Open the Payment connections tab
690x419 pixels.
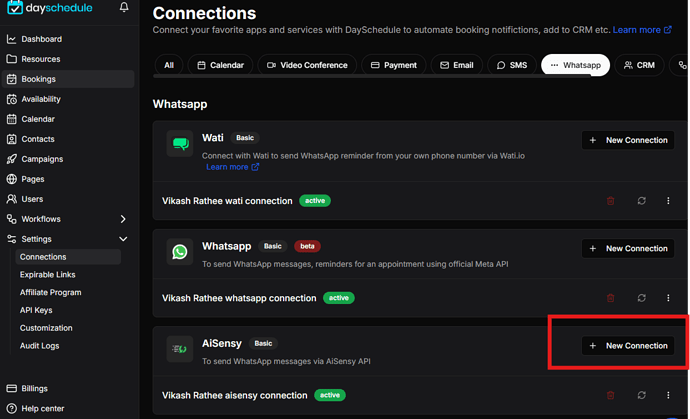click(393, 65)
